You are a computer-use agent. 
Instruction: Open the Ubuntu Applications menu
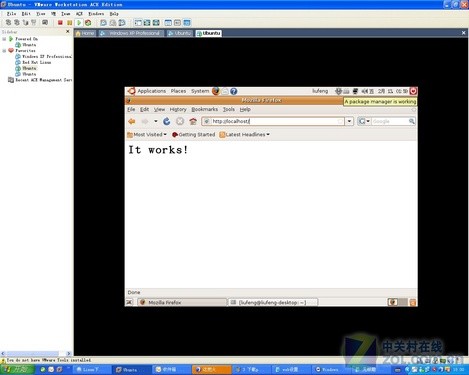point(151,91)
